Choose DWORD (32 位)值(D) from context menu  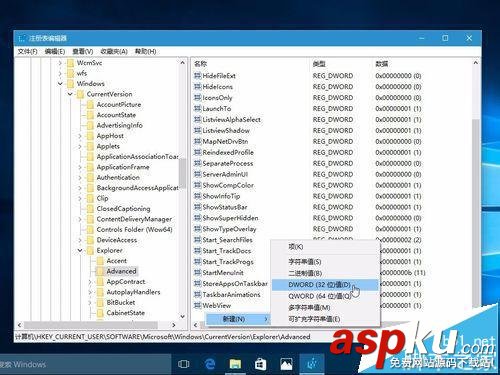[x=325, y=285]
